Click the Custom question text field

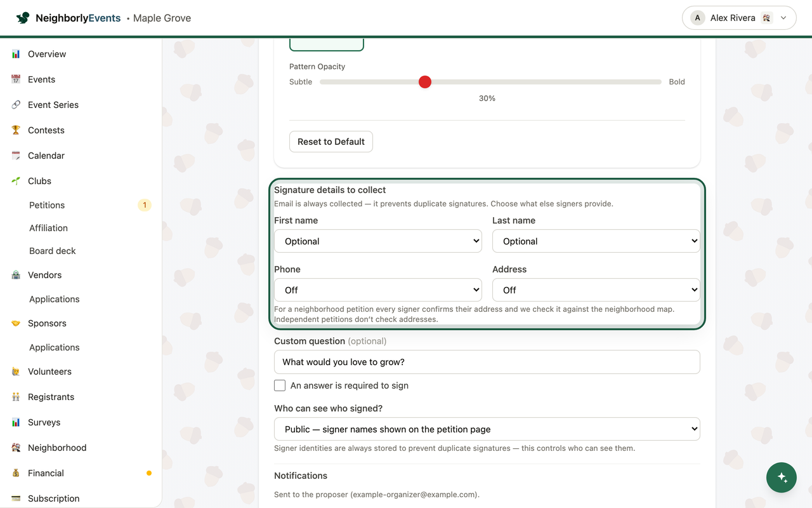click(x=487, y=362)
